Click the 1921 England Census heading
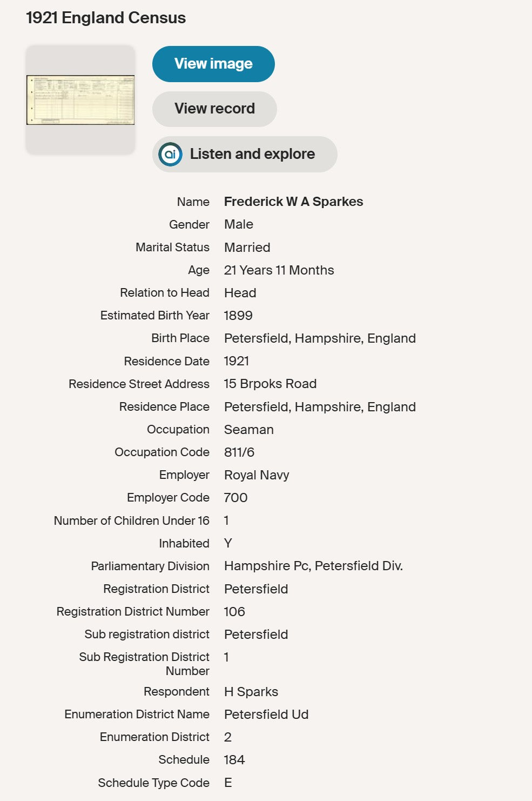The height and width of the screenshot is (801, 532). coord(106,18)
